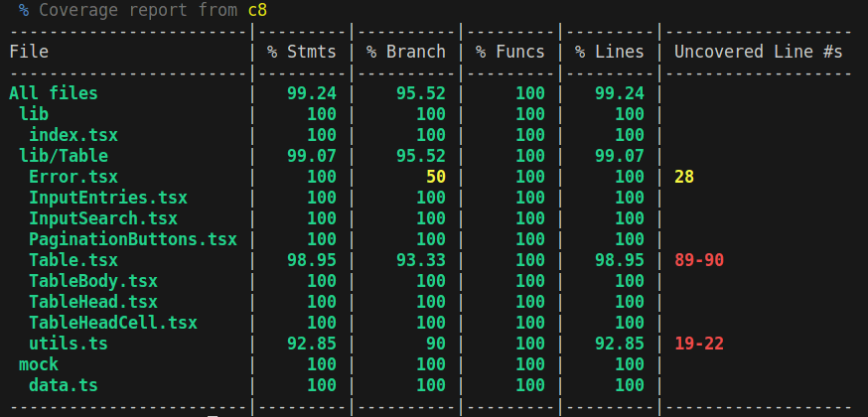Click the utils.ts file name

point(69,344)
